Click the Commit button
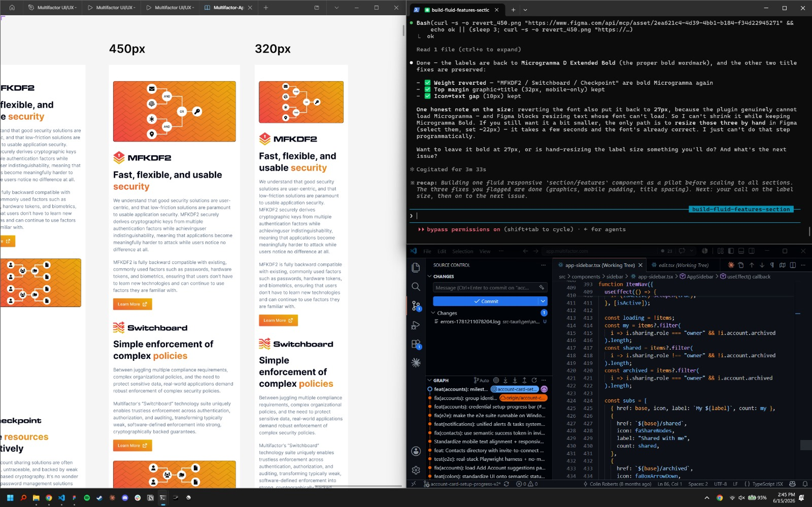 pyautogui.click(x=486, y=301)
